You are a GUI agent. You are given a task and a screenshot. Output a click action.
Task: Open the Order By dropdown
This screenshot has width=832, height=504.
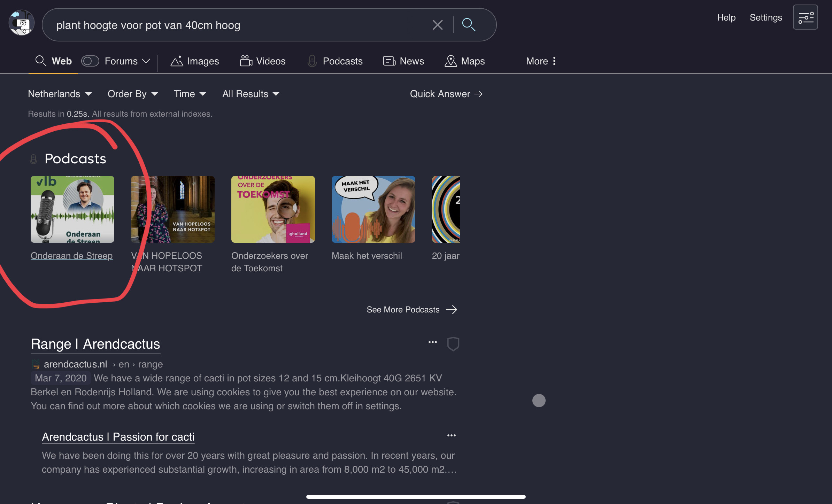[132, 94]
